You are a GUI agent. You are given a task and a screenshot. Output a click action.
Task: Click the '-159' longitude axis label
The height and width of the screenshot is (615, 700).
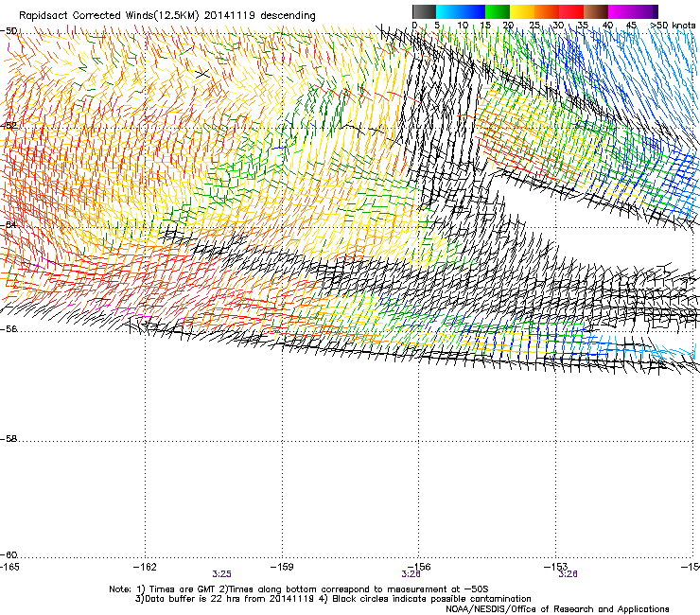click(282, 567)
